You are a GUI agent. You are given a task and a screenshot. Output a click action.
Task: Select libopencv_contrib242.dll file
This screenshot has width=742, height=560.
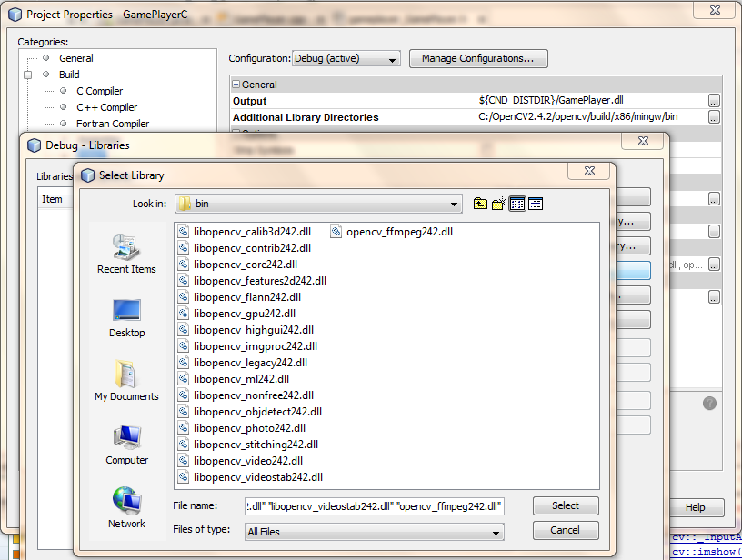252,248
